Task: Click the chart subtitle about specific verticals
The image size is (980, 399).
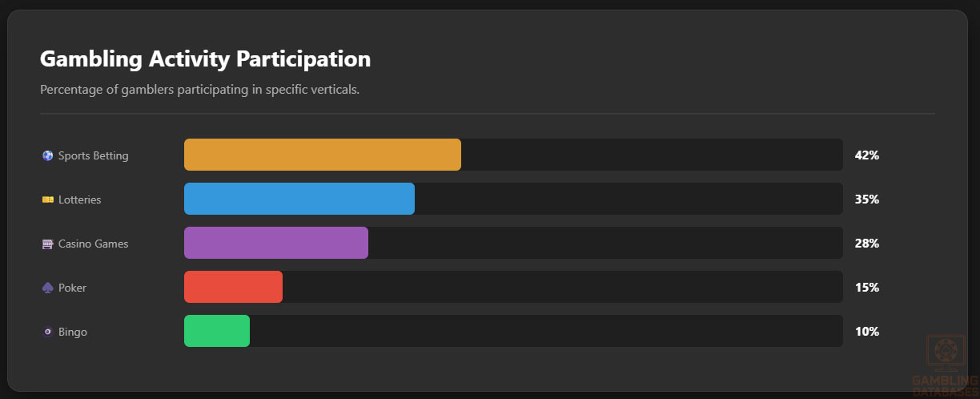Action: 199,90
